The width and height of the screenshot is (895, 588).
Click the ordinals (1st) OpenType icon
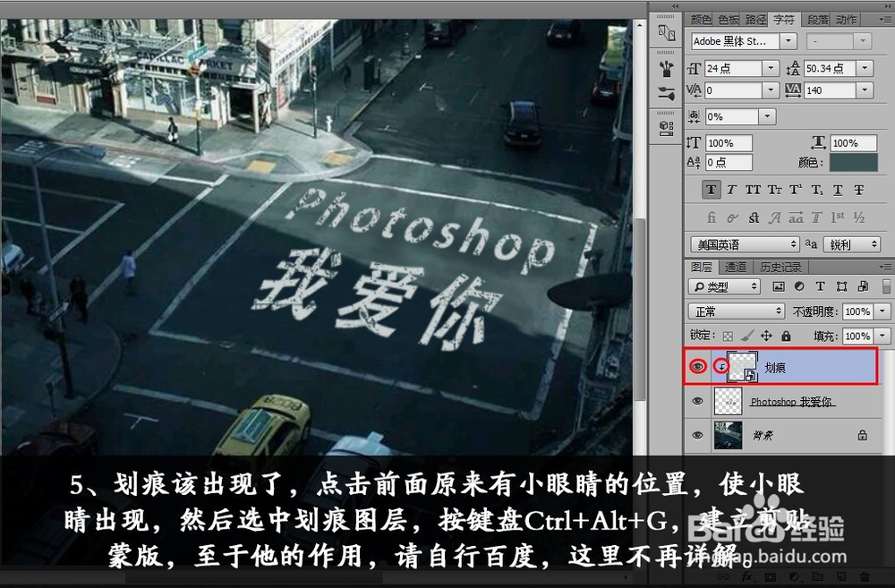tap(838, 217)
